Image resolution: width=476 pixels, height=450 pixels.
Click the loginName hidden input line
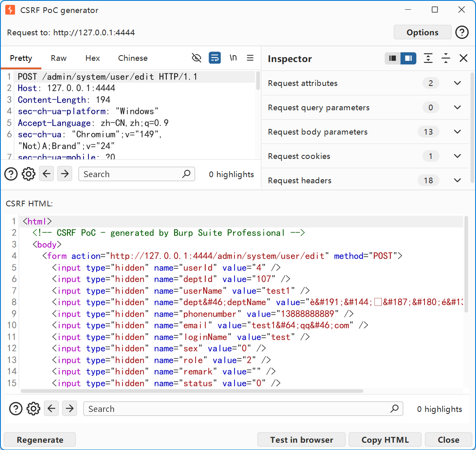pos(181,337)
